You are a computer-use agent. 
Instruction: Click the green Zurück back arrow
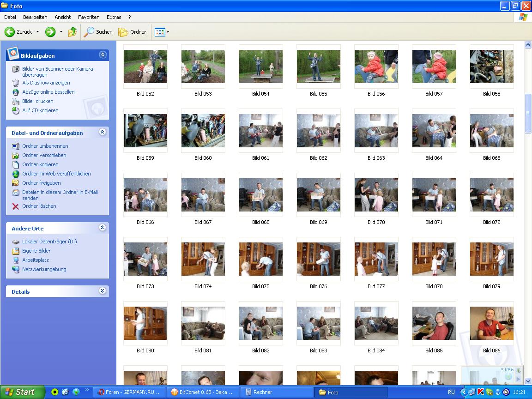point(10,32)
